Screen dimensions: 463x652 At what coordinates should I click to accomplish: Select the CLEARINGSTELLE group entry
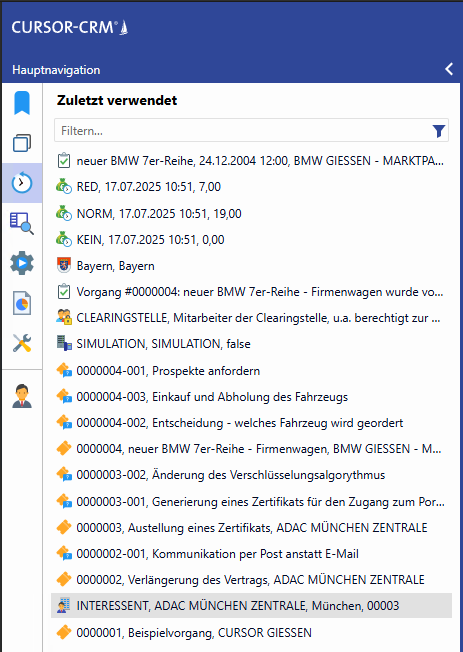coord(251,318)
